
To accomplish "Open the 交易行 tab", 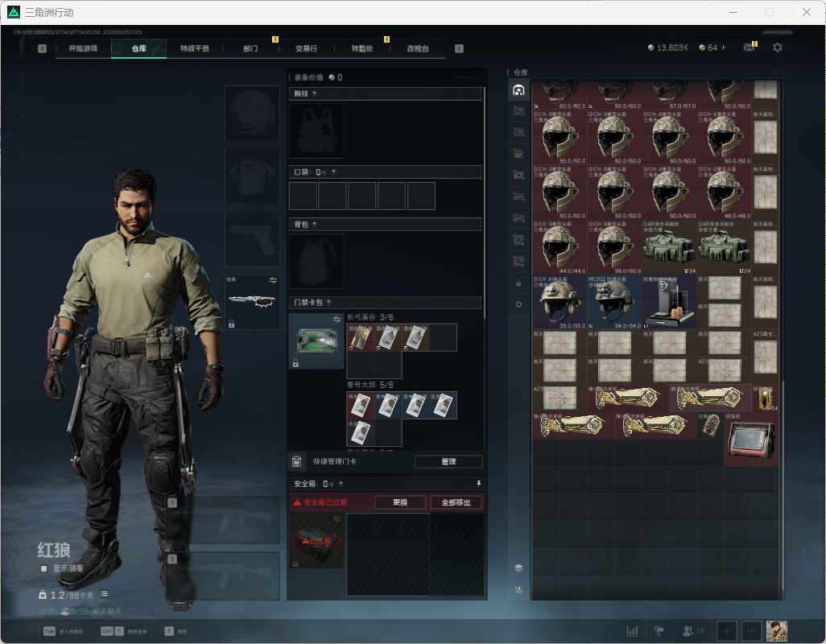I will (x=306, y=48).
